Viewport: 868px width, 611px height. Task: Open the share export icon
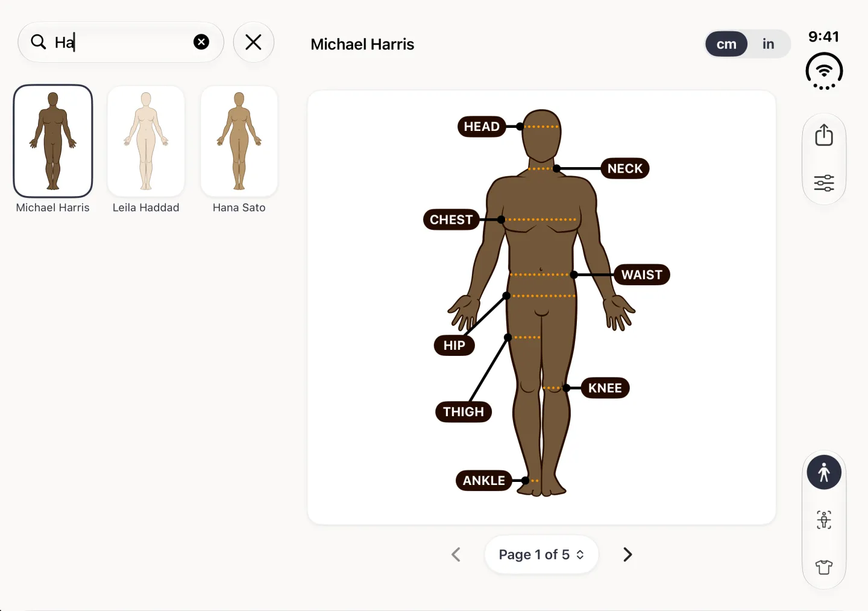824,135
